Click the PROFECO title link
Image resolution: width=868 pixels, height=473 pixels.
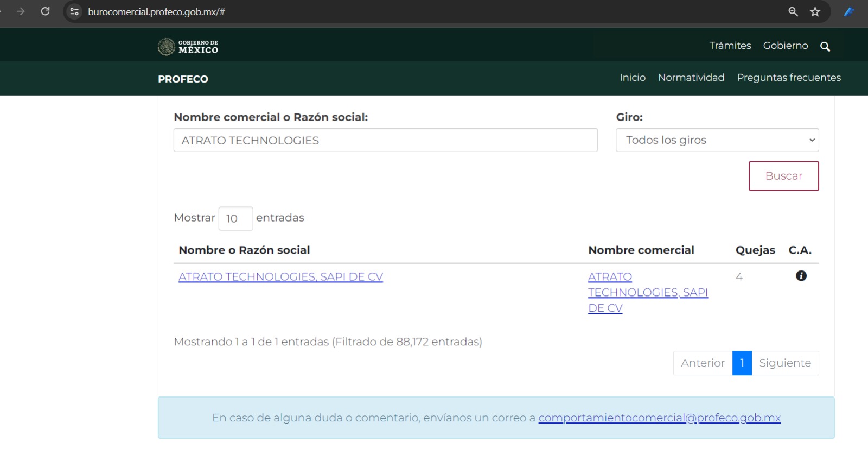click(x=183, y=79)
